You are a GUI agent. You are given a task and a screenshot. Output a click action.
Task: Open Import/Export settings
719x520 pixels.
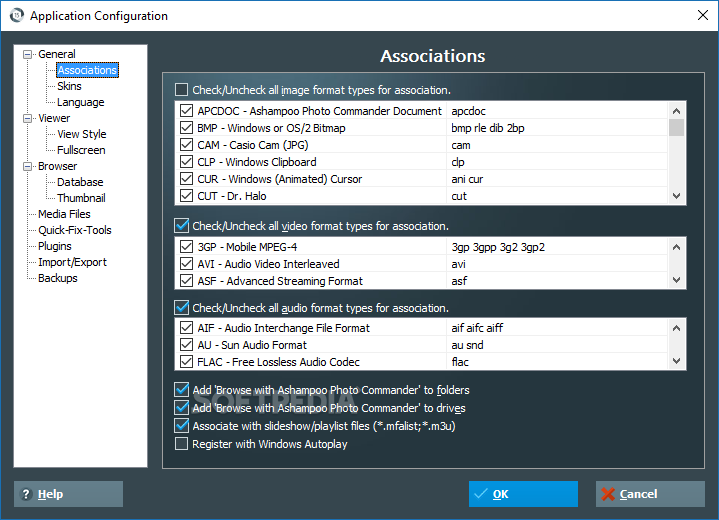coord(72,262)
